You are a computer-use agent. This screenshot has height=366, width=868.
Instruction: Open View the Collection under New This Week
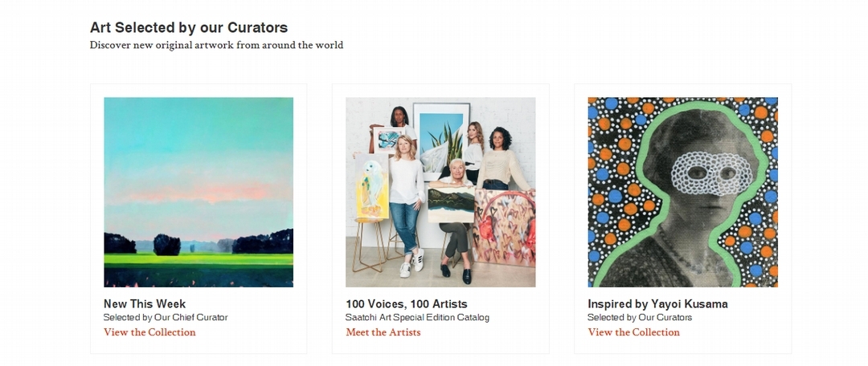(x=149, y=332)
